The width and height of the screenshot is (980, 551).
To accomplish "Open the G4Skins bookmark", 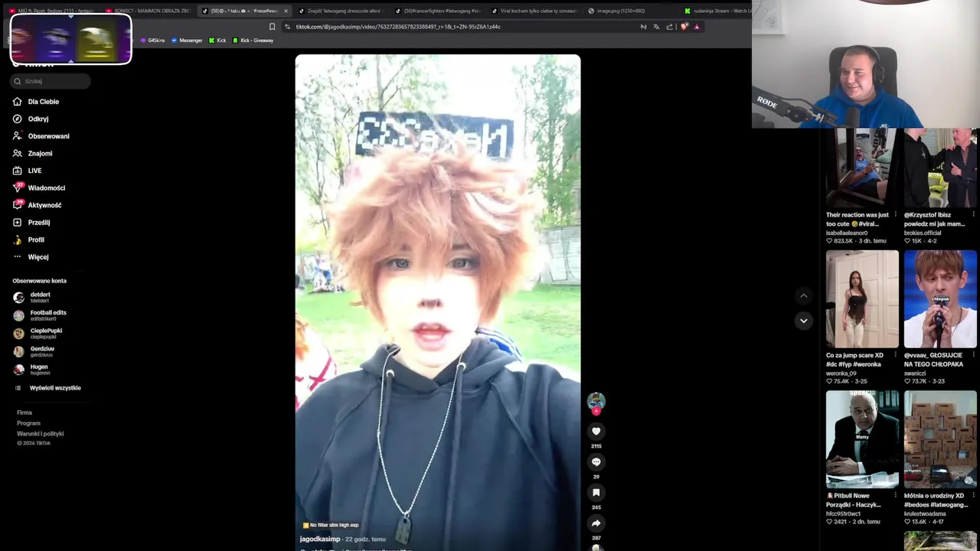I will pyautogui.click(x=152, y=41).
